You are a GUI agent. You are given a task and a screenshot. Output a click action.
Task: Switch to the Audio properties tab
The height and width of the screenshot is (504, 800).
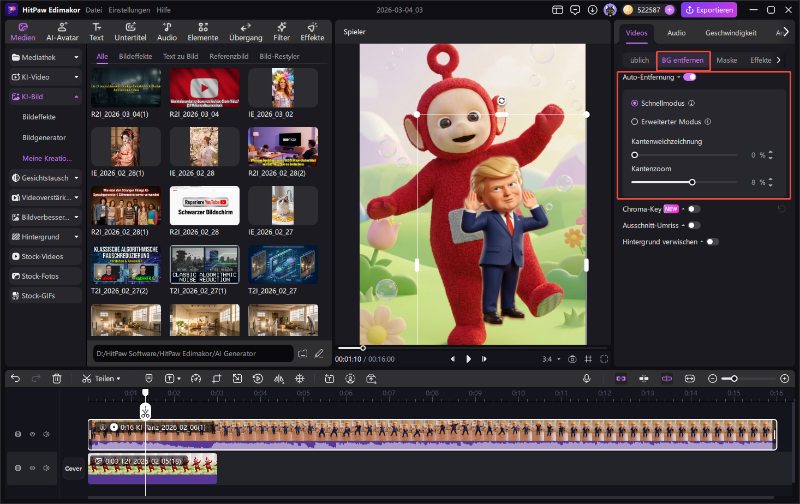coord(676,33)
